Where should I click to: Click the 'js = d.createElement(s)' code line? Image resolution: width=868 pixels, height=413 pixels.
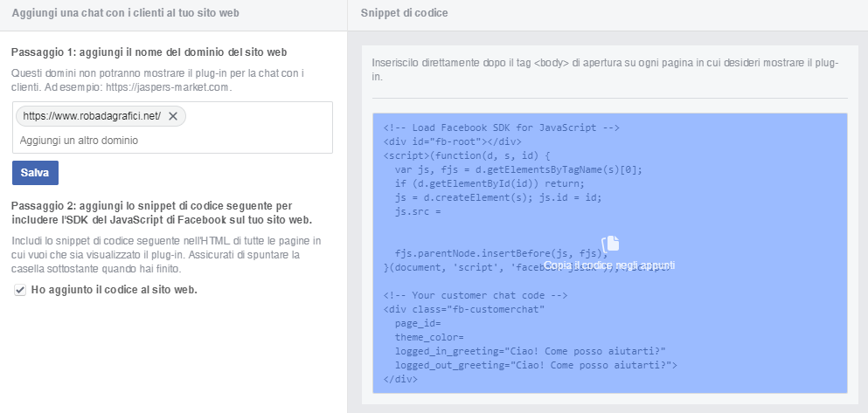(x=498, y=197)
